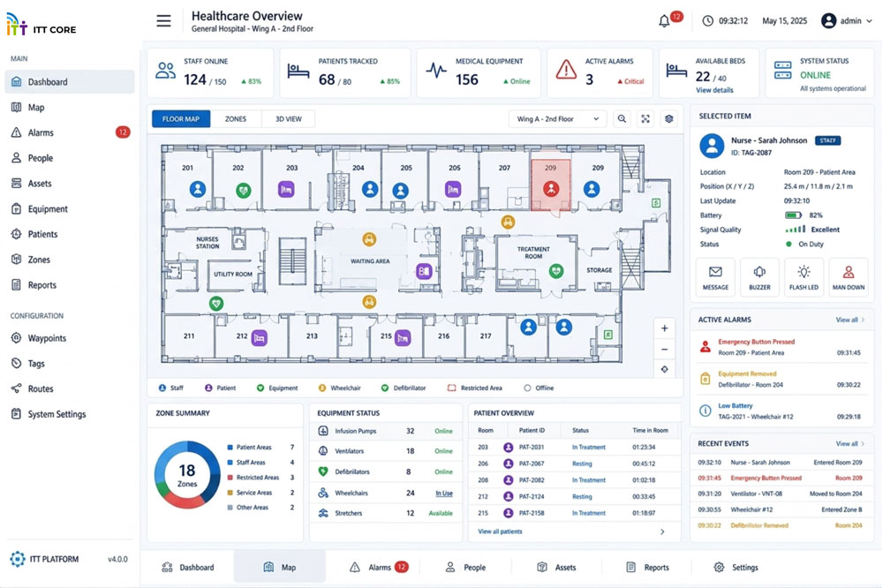
Task: Open Emergency Button Pressed alarm icon
Action: point(705,347)
